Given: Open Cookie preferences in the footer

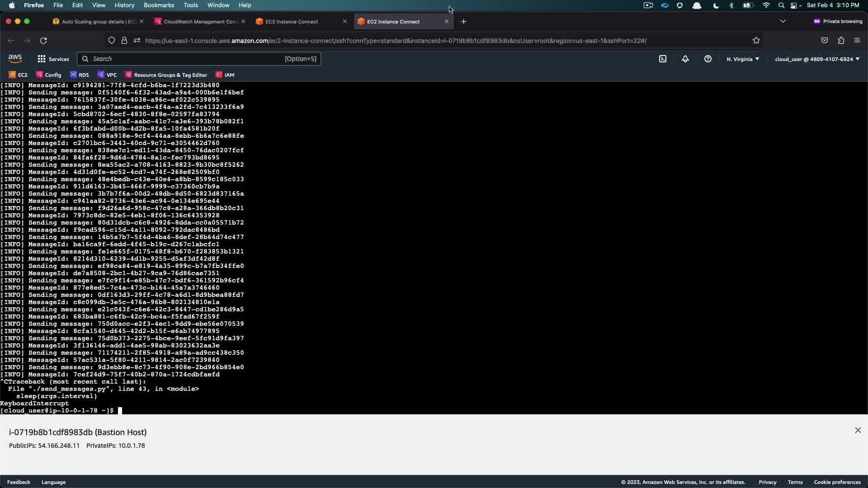Looking at the screenshot, I should [x=837, y=482].
